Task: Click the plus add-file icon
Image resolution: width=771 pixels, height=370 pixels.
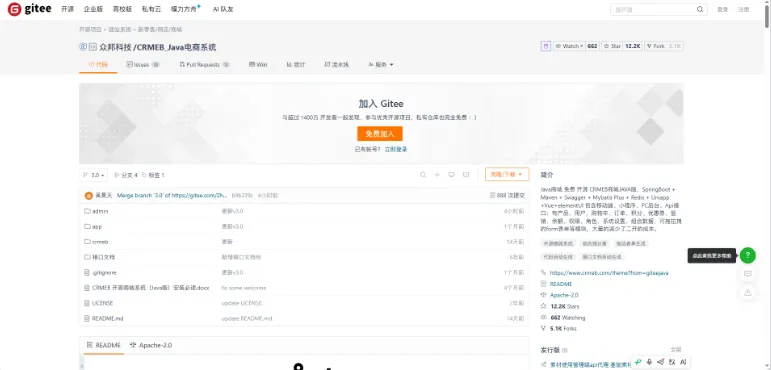Action: 437,175
